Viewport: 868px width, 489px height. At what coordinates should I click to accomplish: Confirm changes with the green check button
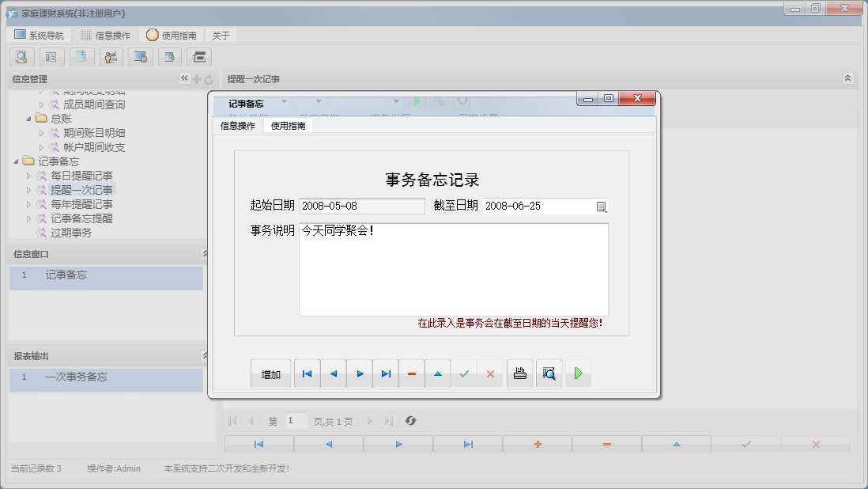point(465,373)
